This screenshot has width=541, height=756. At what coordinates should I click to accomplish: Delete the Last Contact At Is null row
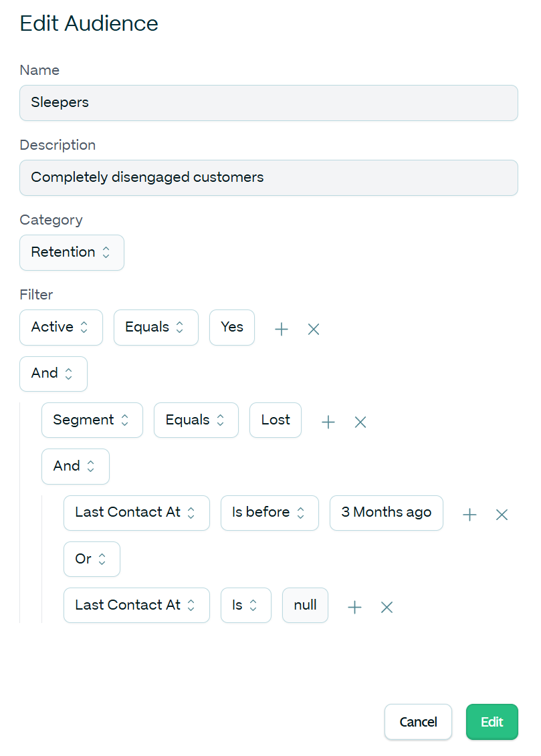tap(387, 607)
